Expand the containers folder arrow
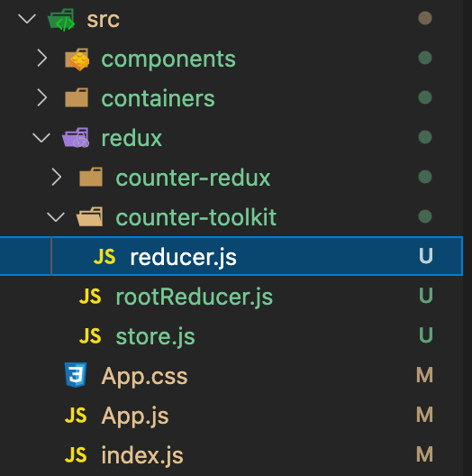Viewport: 472px width, 476px height. 42,97
